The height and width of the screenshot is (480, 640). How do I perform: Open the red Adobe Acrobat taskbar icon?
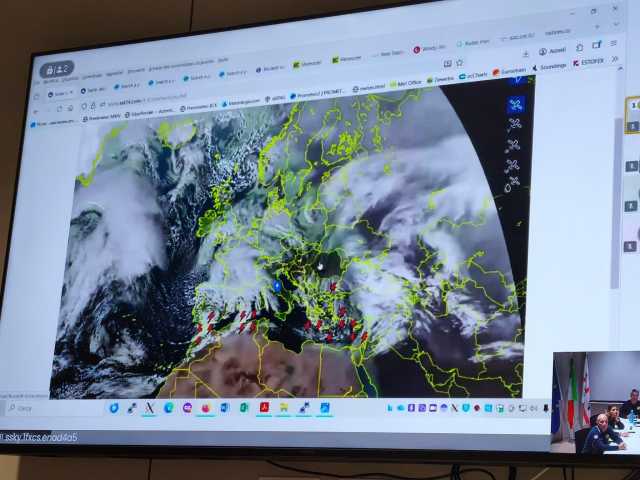coord(263,407)
